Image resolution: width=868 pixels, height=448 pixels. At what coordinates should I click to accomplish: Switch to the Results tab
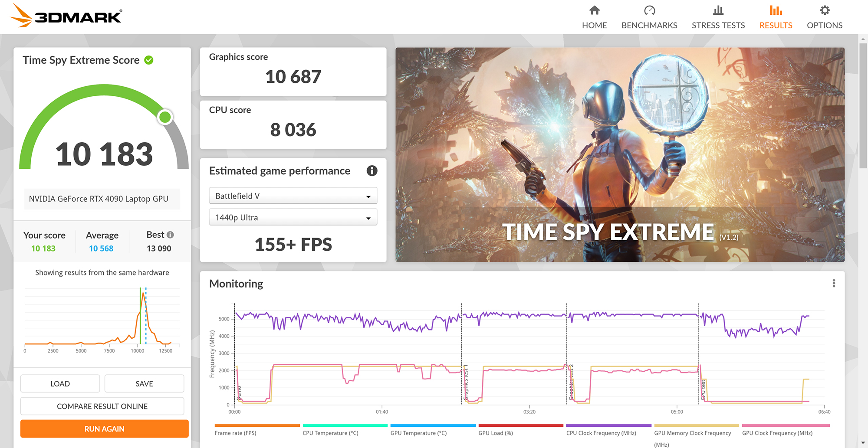click(x=776, y=17)
